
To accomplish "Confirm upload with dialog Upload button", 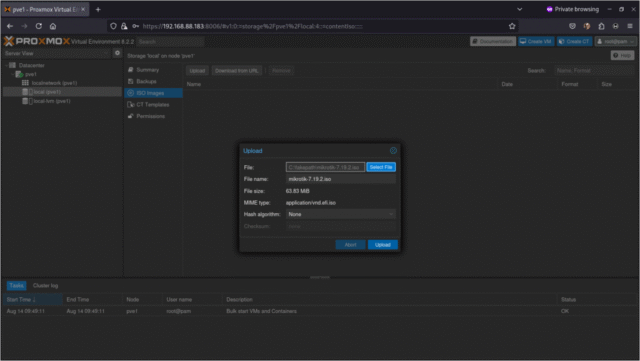I will point(382,245).
